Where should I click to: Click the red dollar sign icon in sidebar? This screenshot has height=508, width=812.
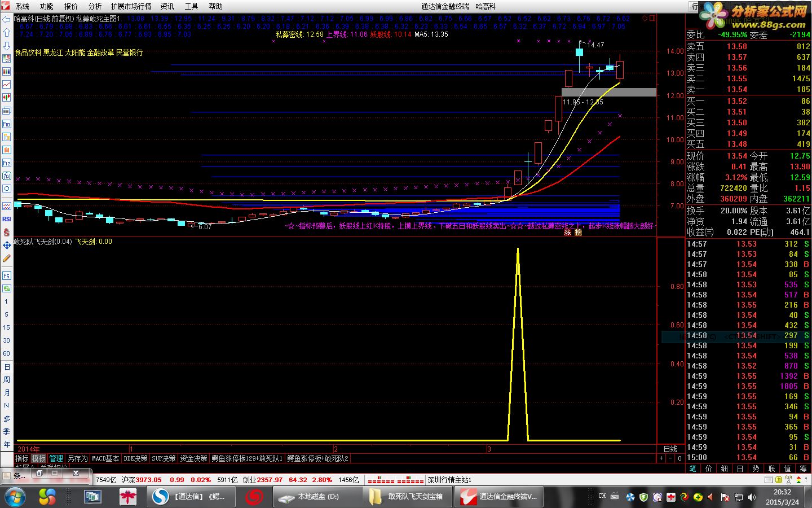pos(6,232)
